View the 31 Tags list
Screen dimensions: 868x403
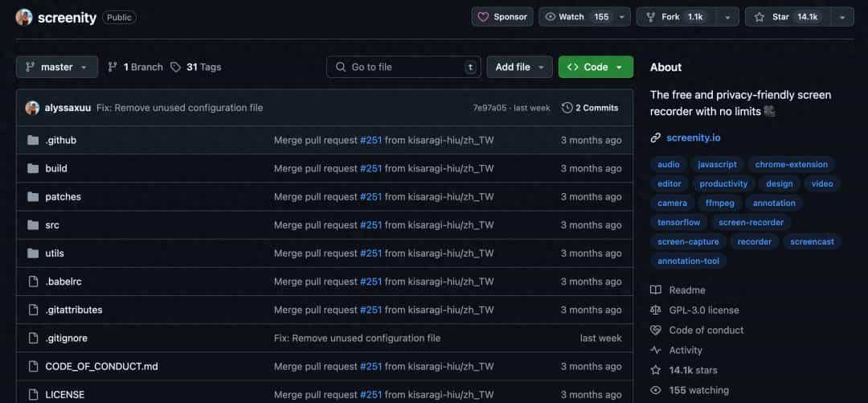click(196, 67)
